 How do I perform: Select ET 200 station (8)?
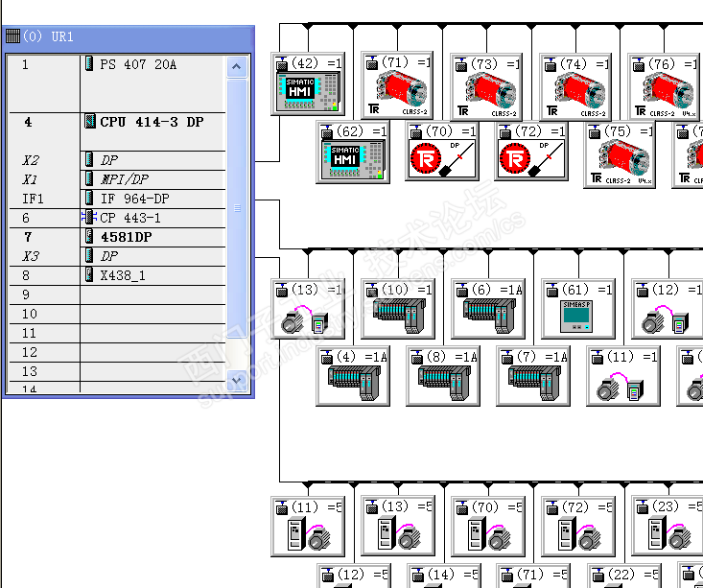click(443, 376)
